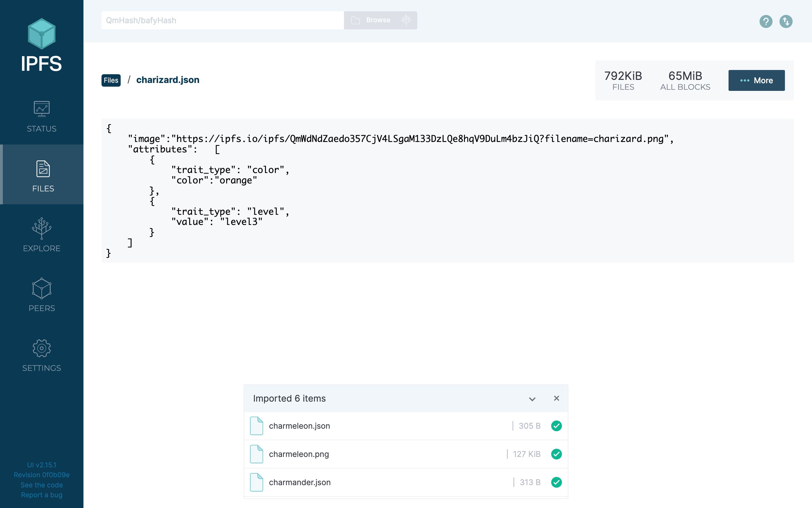
Task: Open the Peers page
Action: [42, 294]
